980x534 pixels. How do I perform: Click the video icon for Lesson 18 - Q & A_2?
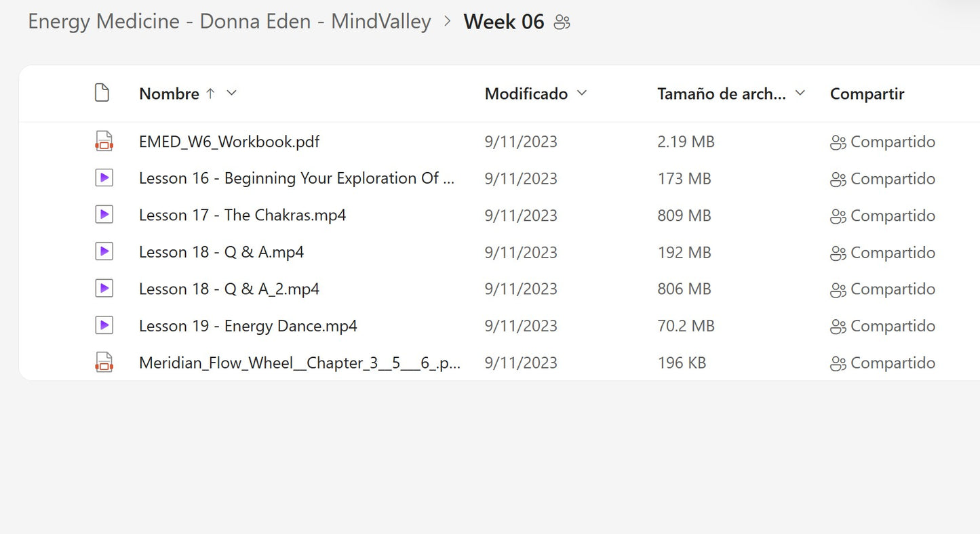(x=103, y=288)
